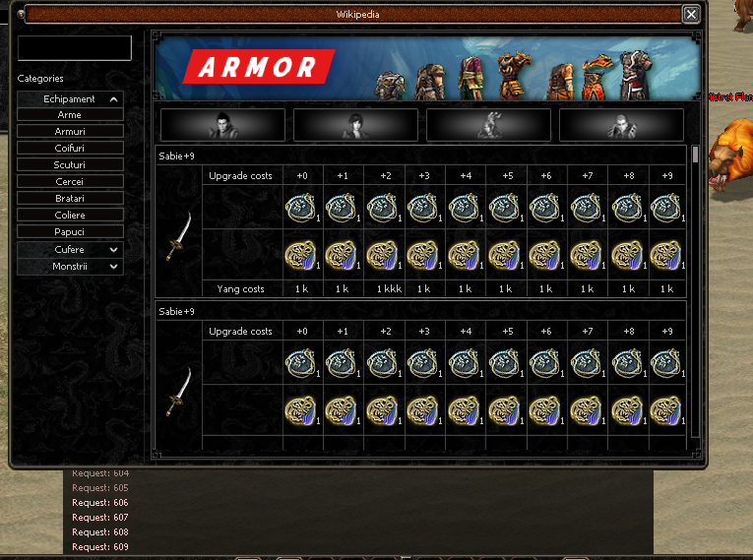753x560 pixels.
Task: Open the Armuri subcategory
Action: coord(70,131)
